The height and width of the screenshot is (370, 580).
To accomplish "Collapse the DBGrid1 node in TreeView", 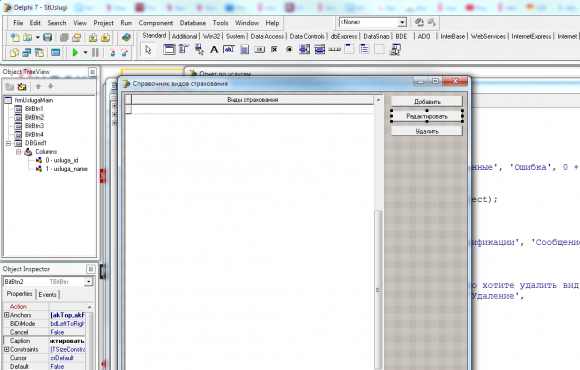I will pyautogui.click(x=9, y=143).
